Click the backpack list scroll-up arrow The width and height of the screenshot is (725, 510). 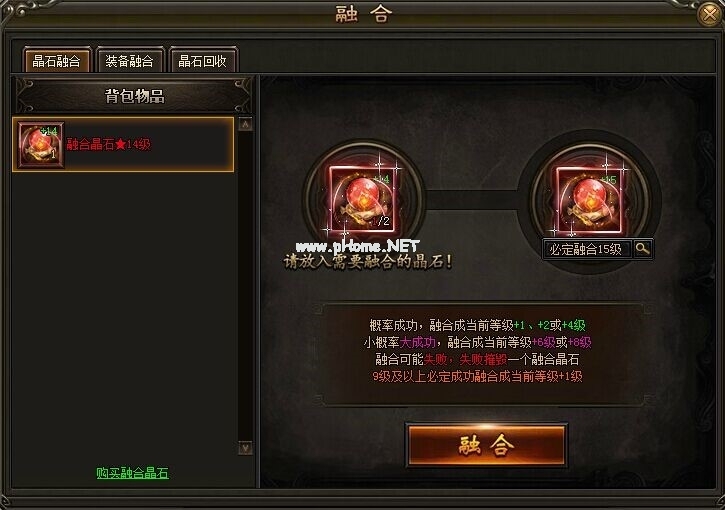245,124
